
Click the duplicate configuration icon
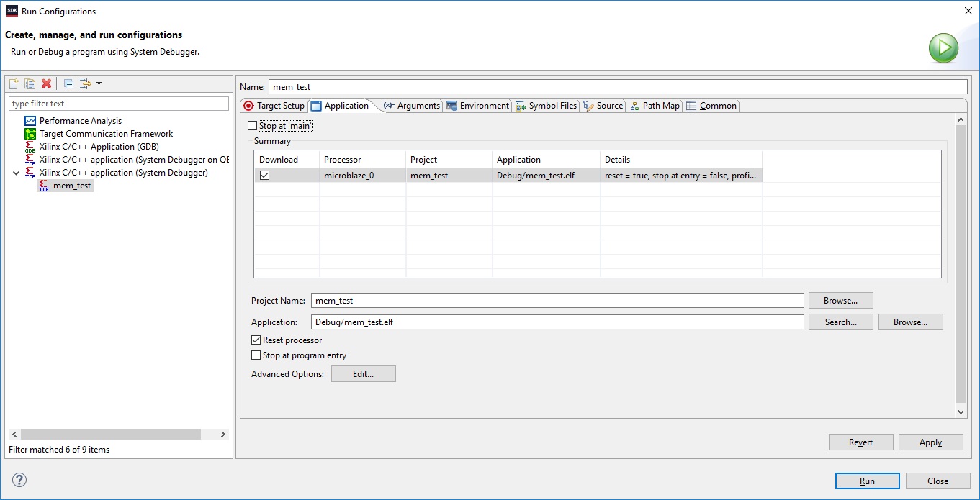click(x=30, y=83)
